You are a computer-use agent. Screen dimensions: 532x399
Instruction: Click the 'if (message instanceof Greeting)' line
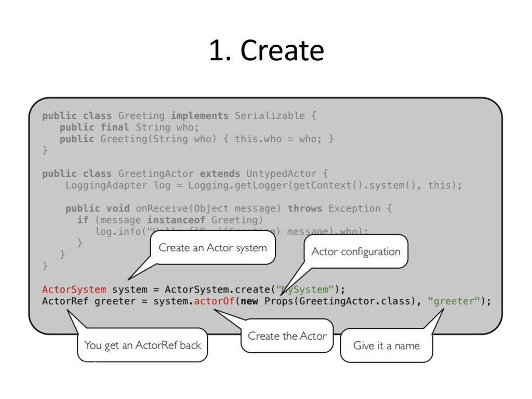tap(170, 220)
